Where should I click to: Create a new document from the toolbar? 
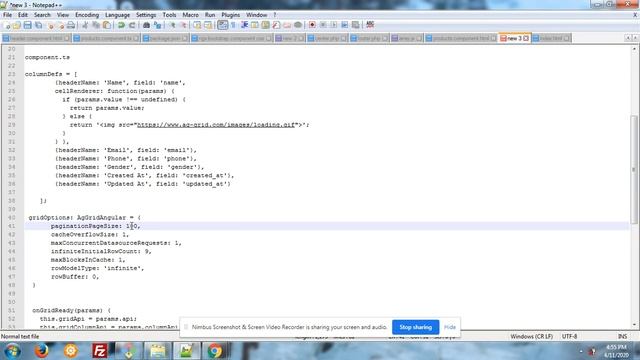[x=7, y=25]
